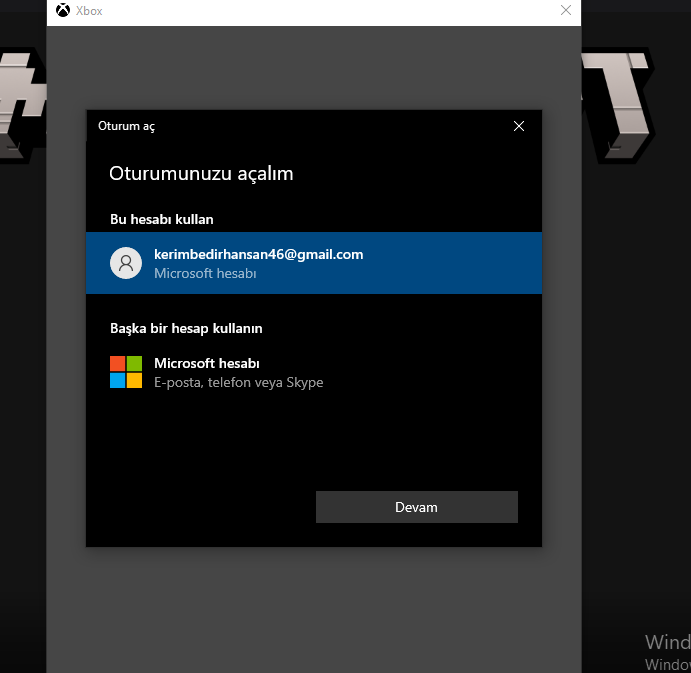Click the Xbox logo in the title bar

(63, 10)
